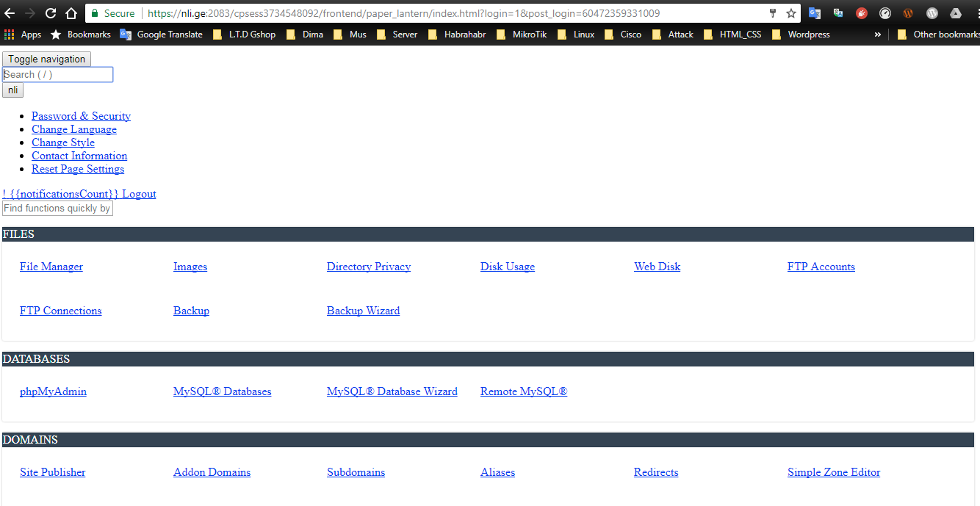Launch the MySQL® Database Wizard
Viewport: 980px width, 506px height.
pos(392,391)
